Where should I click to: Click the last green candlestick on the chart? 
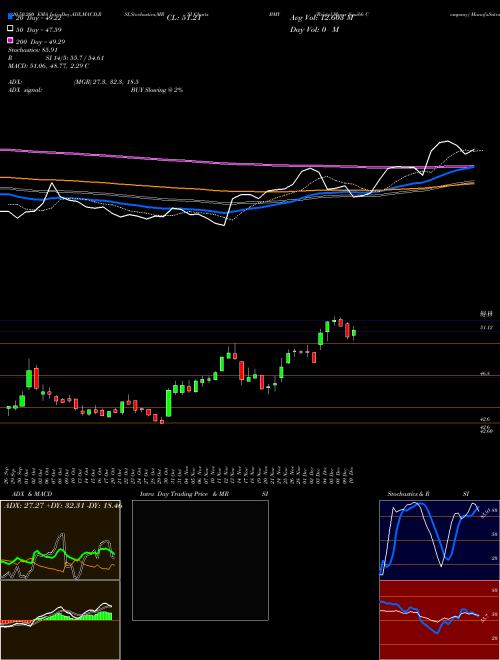(x=354, y=333)
